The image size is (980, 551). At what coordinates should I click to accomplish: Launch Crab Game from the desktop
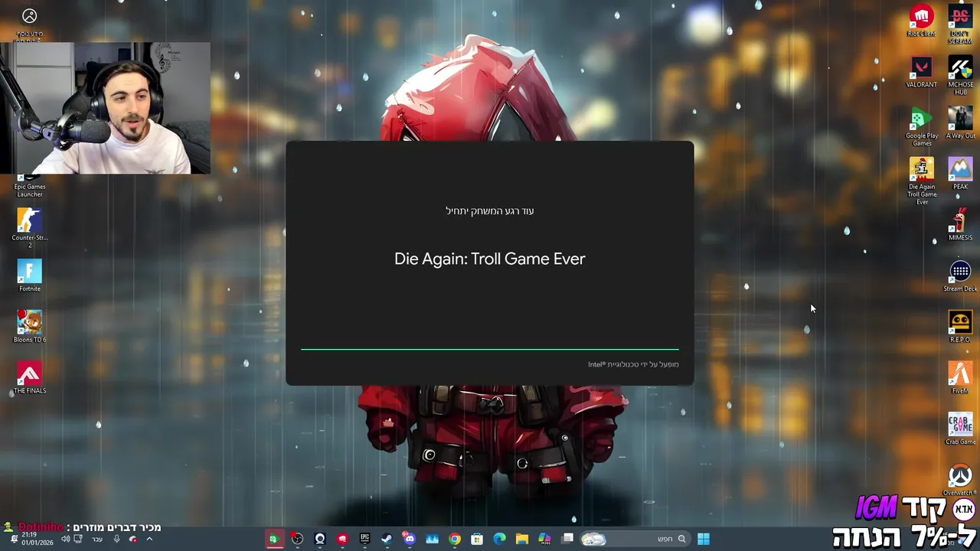960,429
